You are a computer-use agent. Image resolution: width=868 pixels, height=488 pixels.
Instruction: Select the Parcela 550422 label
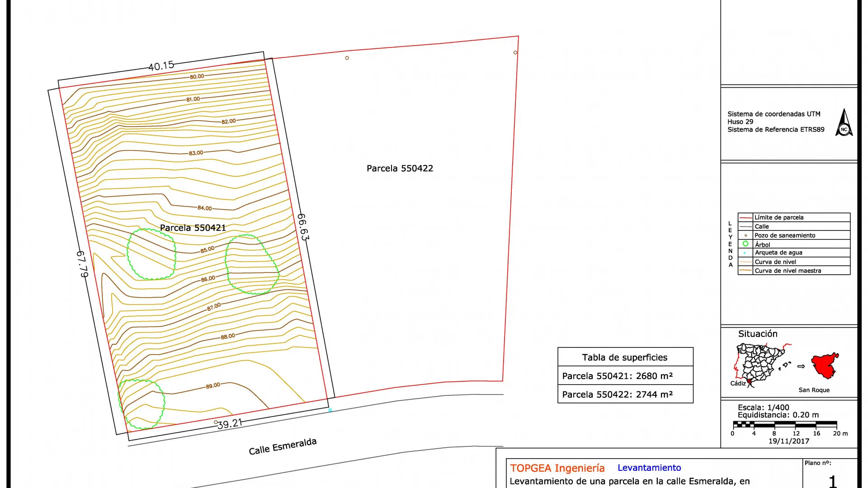400,169
